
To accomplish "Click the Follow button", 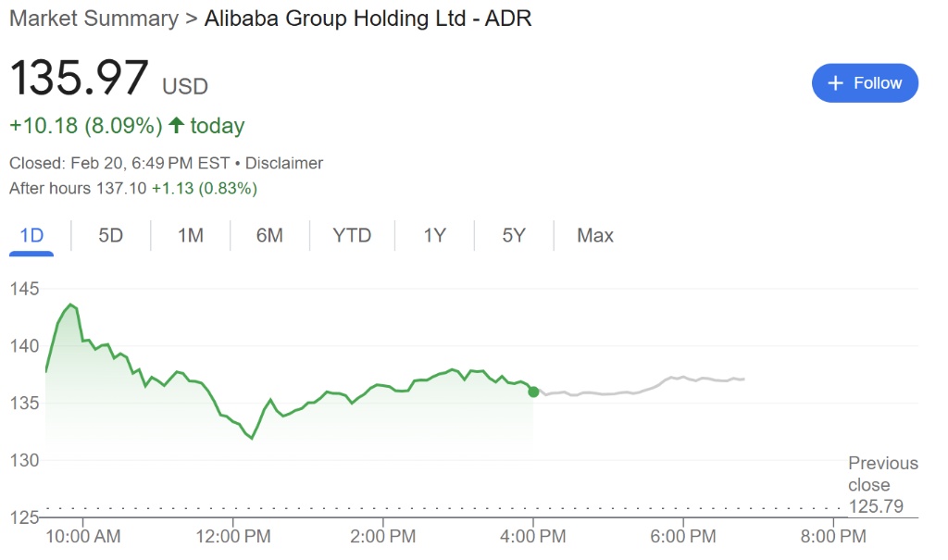I will coord(865,83).
